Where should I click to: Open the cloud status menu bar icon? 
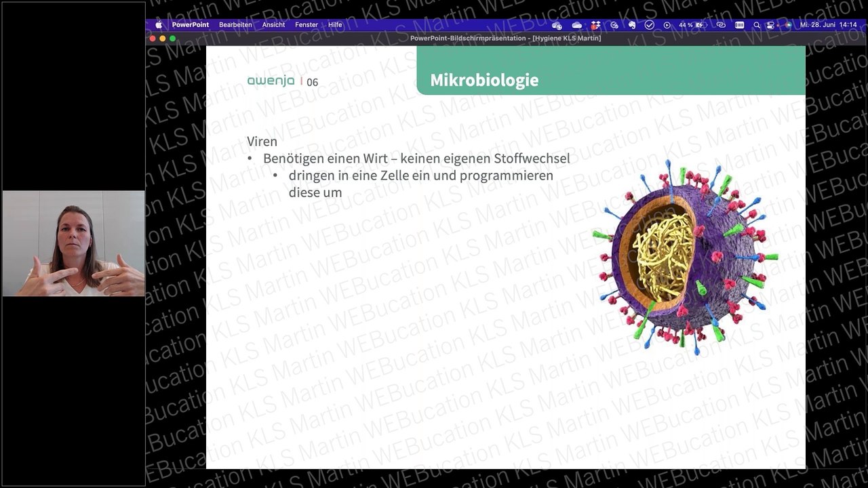pos(576,25)
